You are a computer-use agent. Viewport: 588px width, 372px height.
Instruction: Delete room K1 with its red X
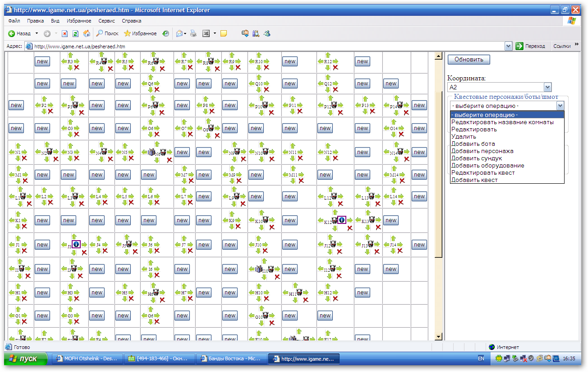[x=24, y=227]
